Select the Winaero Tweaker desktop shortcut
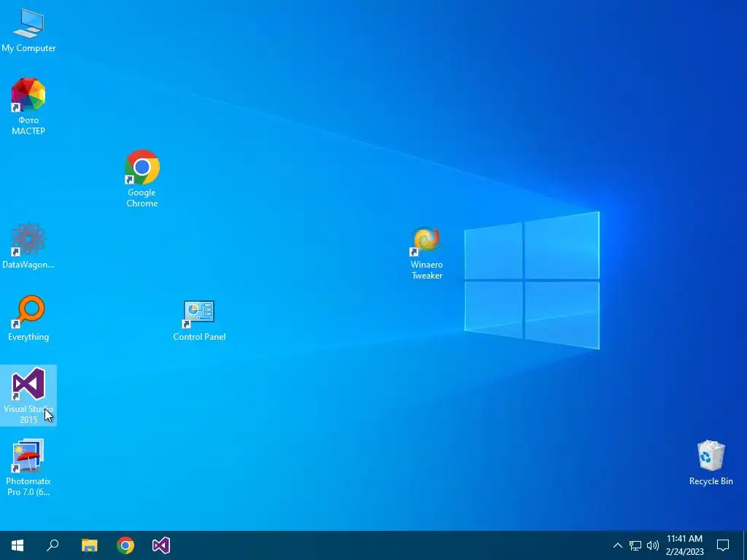This screenshot has height=560, width=747. tap(426, 253)
